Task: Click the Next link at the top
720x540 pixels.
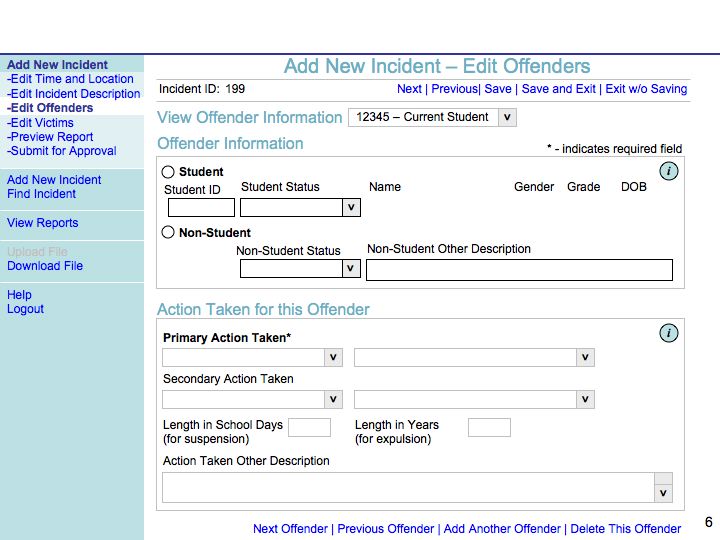Action: 409,89
